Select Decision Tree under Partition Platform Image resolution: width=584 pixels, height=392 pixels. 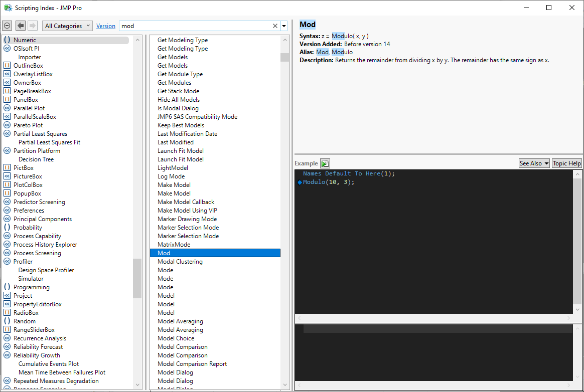[36, 159]
